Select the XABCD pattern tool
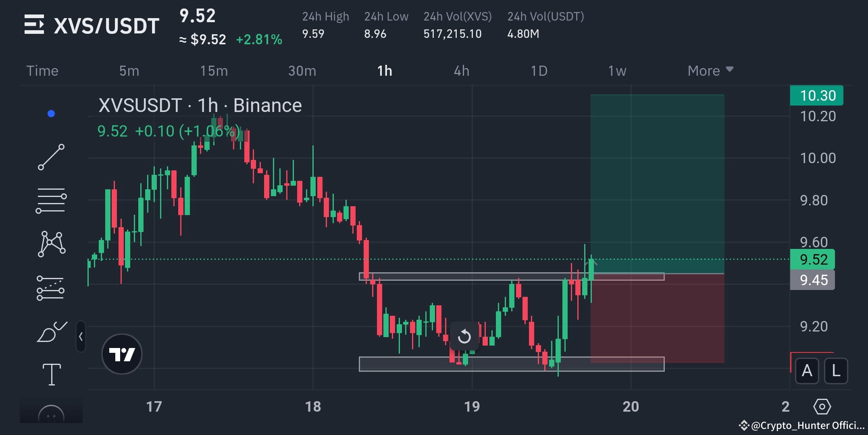Image resolution: width=868 pixels, height=435 pixels. pyautogui.click(x=51, y=242)
